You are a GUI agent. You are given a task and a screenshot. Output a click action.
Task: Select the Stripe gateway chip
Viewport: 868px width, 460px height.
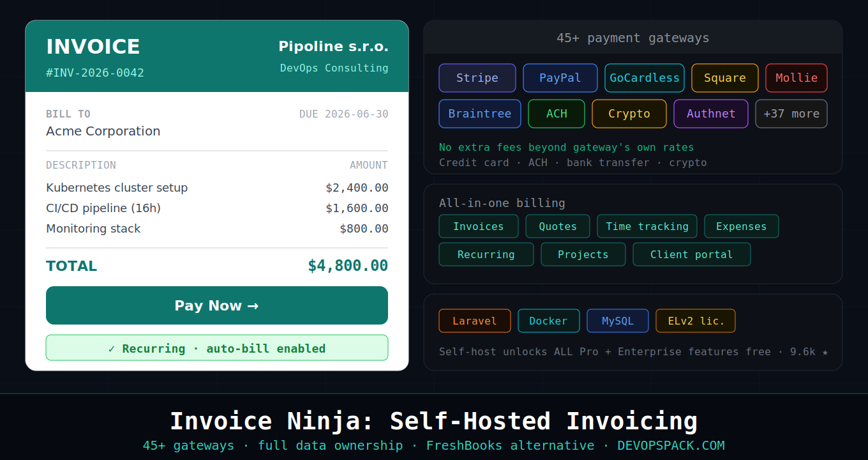tap(477, 78)
